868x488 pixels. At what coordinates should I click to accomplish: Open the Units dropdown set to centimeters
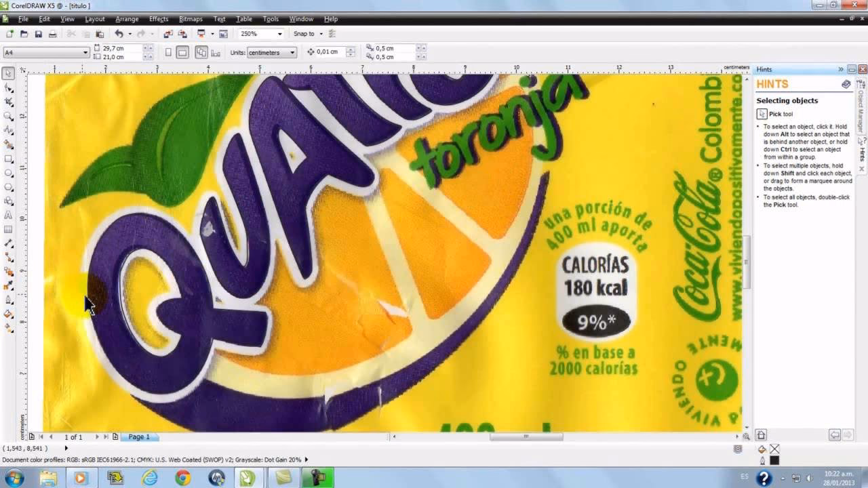click(270, 52)
